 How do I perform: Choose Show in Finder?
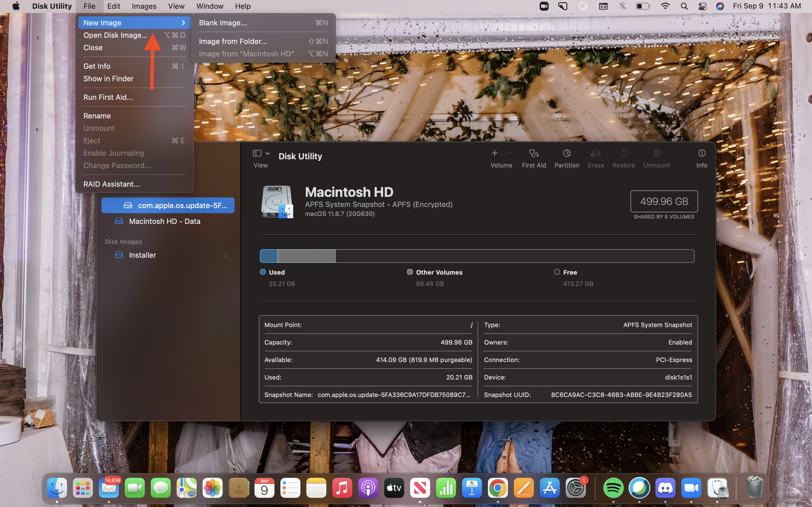[134, 78]
